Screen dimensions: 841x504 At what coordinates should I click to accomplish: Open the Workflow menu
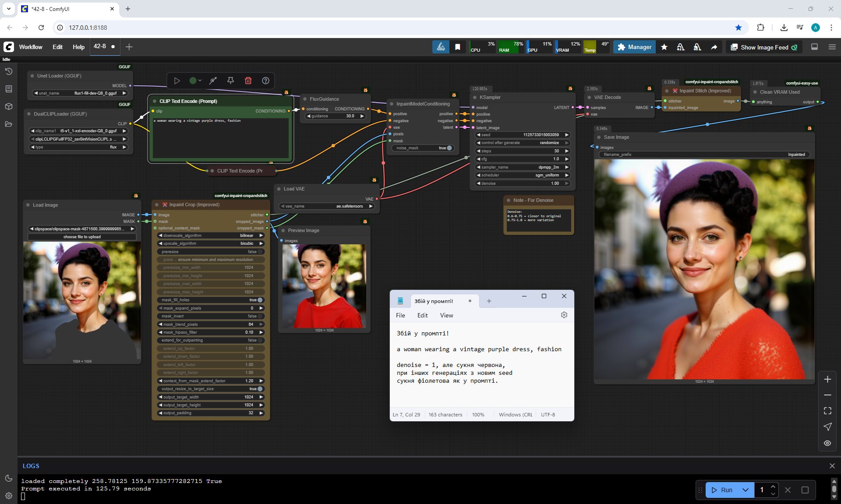[31, 47]
